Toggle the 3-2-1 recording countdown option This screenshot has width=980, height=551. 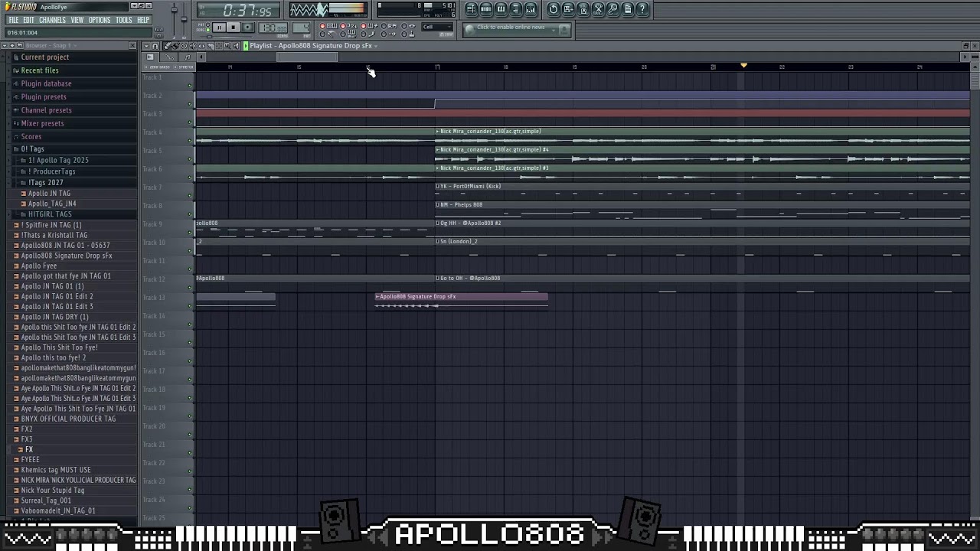348,26
